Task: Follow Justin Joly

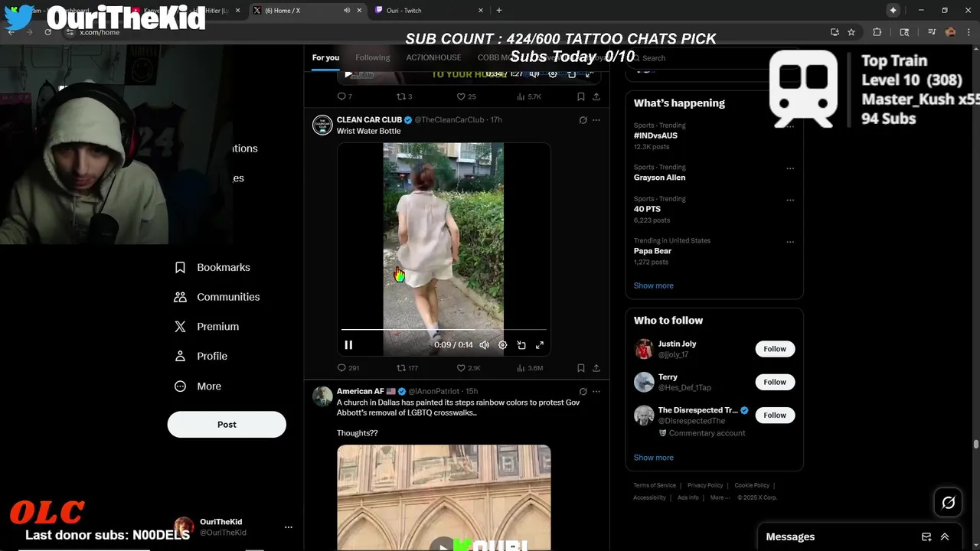Action: (775, 349)
